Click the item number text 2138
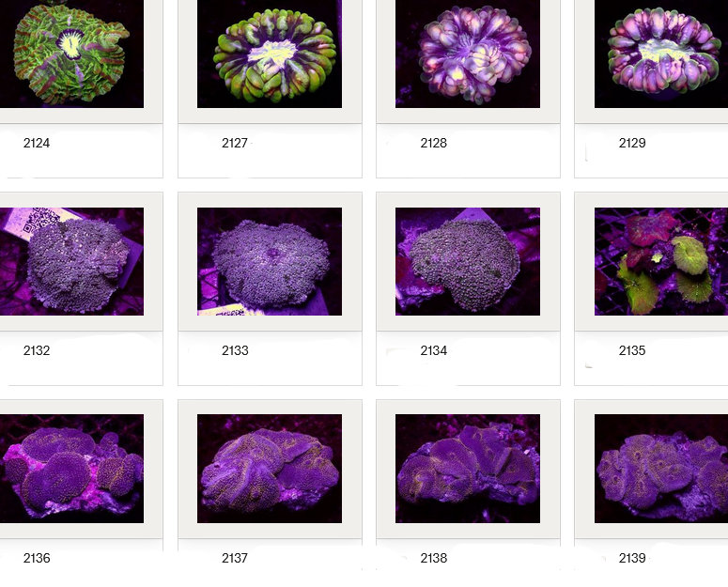The image size is (728, 587). [434, 558]
